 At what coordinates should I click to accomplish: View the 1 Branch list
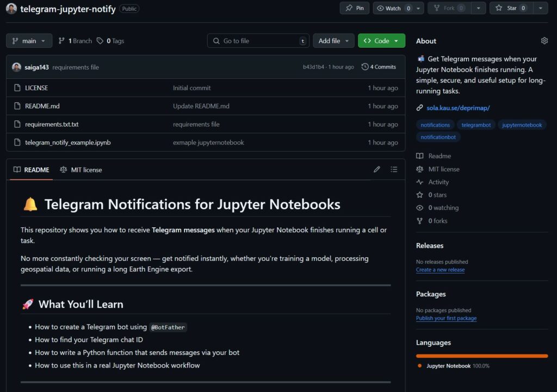(75, 41)
